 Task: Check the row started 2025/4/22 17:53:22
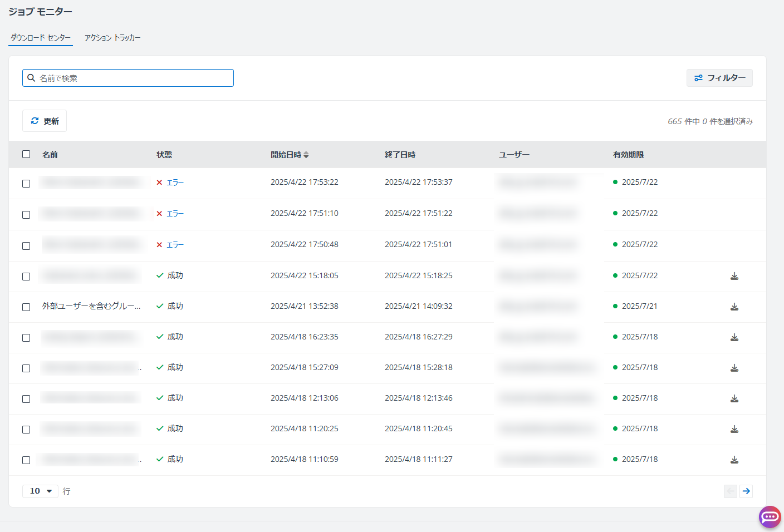coord(26,183)
